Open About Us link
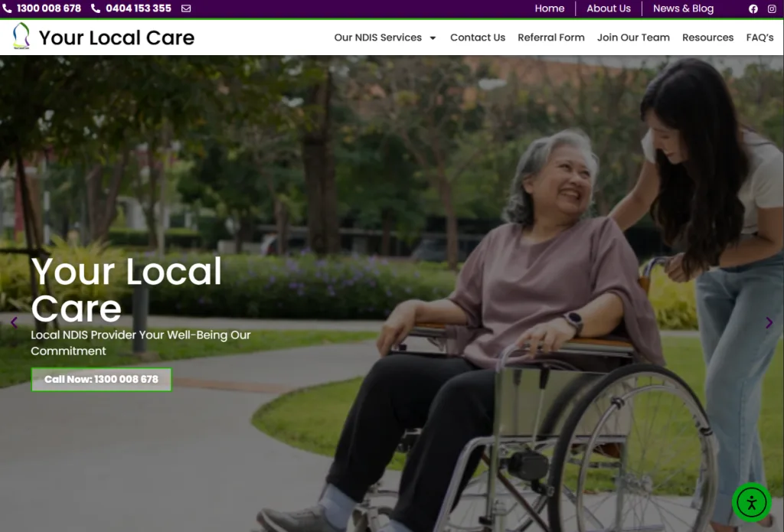This screenshot has width=784, height=532. pyautogui.click(x=609, y=8)
